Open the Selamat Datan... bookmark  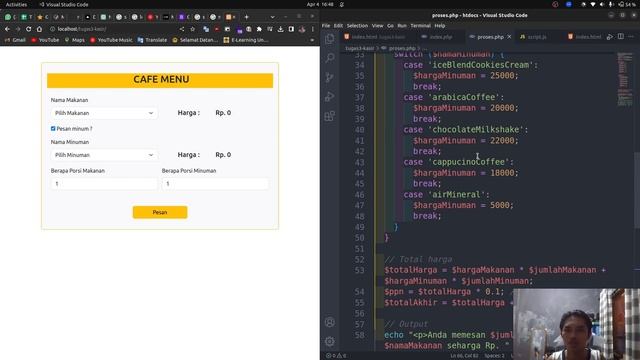(x=195, y=40)
